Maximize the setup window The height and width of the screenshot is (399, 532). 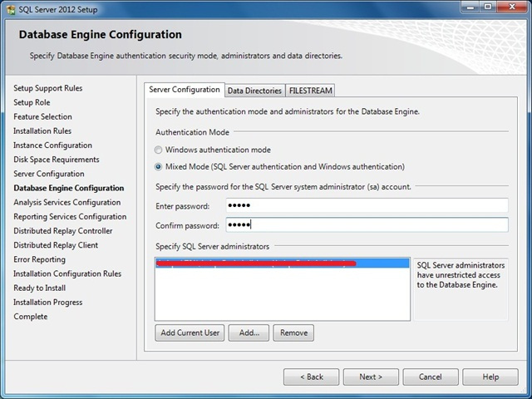coord(488,7)
